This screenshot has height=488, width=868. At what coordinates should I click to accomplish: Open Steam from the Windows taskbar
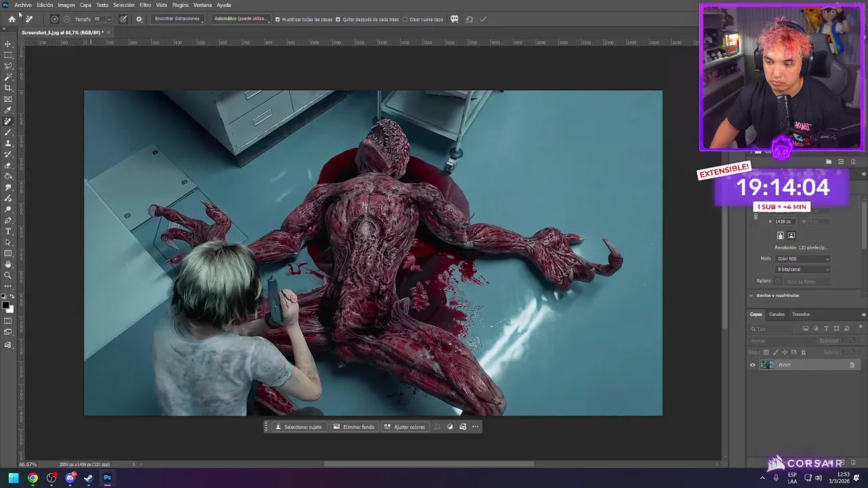tap(88, 478)
